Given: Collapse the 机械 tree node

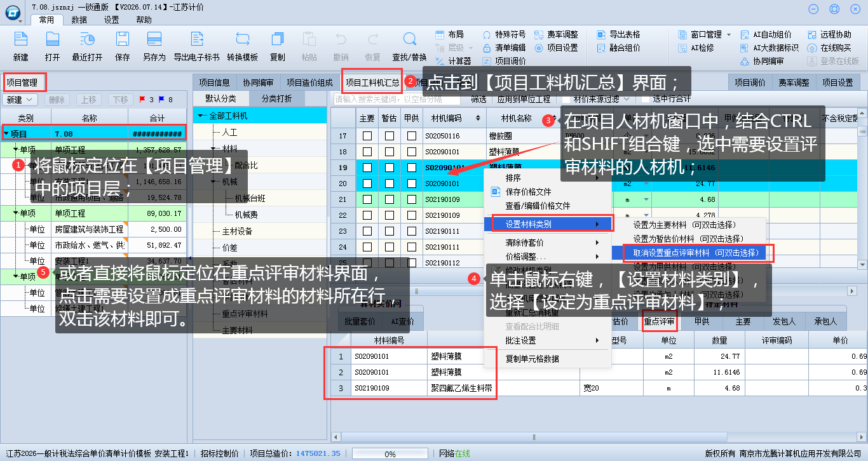Looking at the screenshot, I should (x=214, y=182).
